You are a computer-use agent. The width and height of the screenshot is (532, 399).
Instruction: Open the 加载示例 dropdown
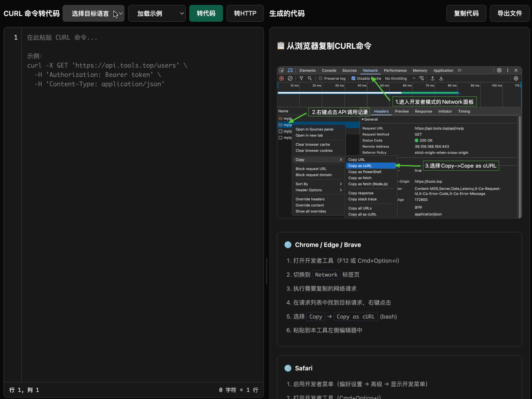click(x=156, y=13)
